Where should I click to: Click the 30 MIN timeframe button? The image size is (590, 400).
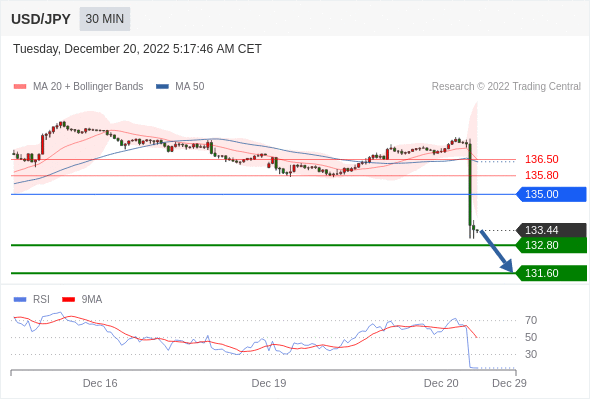[x=105, y=19]
